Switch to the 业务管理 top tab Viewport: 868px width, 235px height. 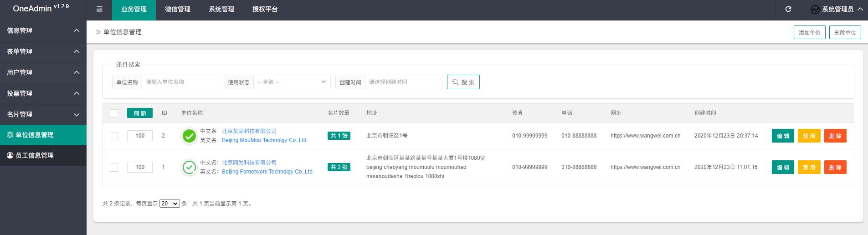pyautogui.click(x=134, y=10)
